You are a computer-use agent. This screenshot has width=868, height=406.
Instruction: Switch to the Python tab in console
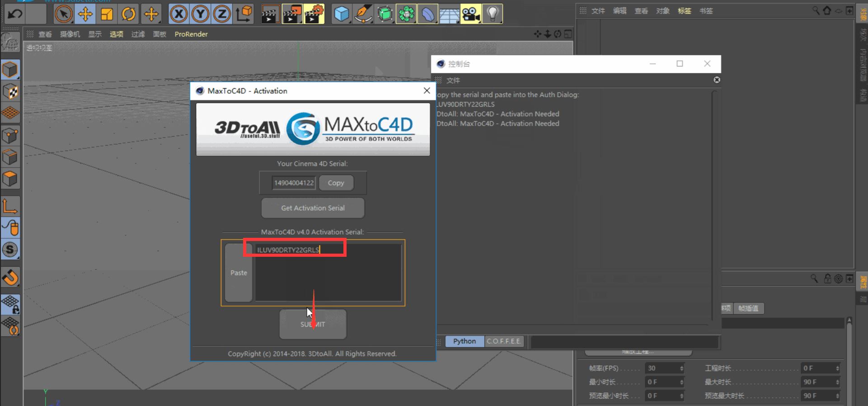tap(464, 341)
